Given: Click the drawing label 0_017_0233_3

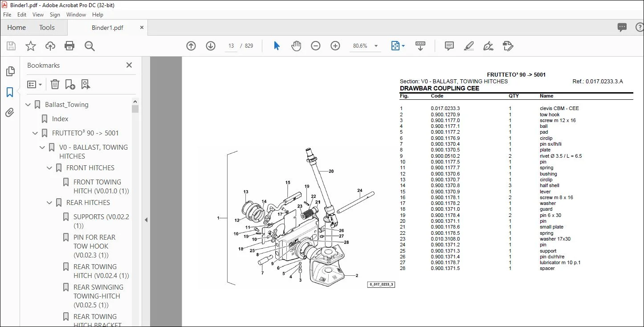Looking at the screenshot, I should pyautogui.click(x=381, y=284).
